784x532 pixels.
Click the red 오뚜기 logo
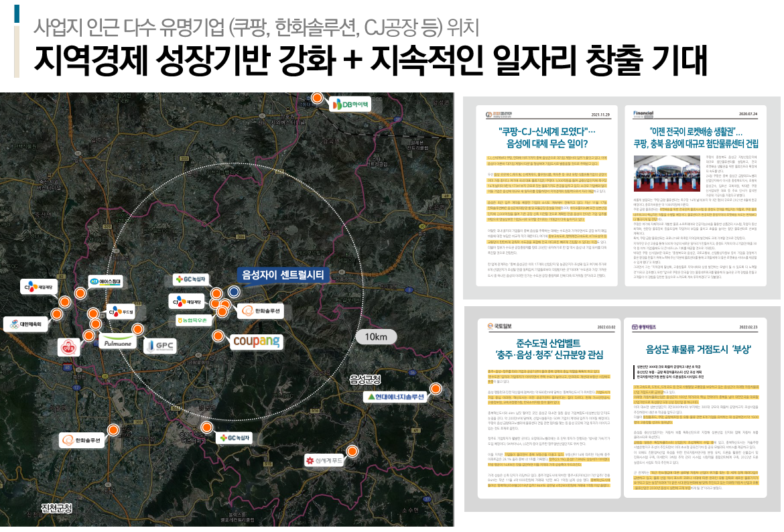pos(68,347)
